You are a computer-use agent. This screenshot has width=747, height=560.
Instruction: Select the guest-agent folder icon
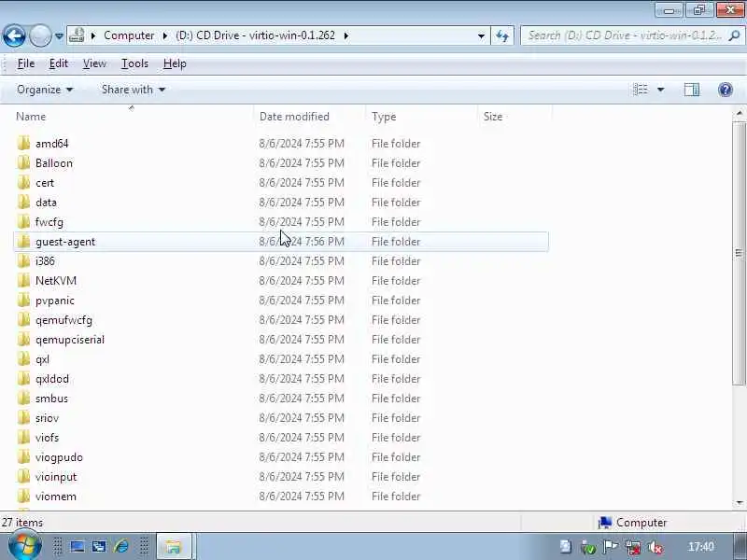23,242
